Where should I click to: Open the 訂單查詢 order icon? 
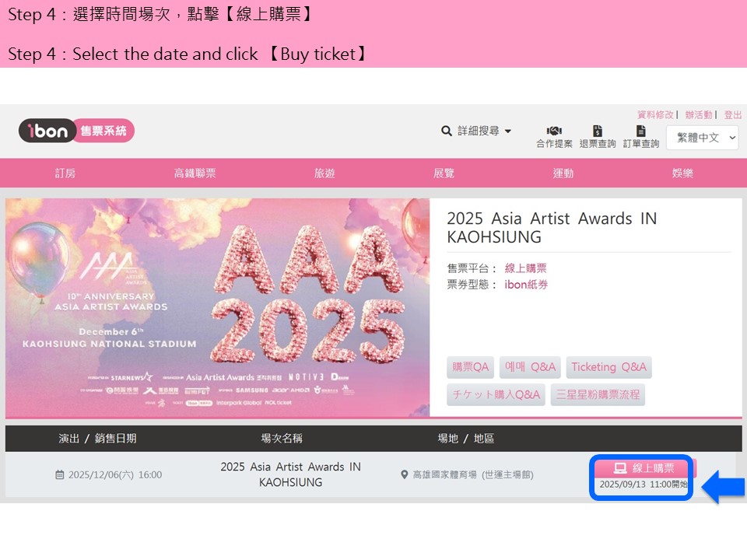[x=640, y=131]
